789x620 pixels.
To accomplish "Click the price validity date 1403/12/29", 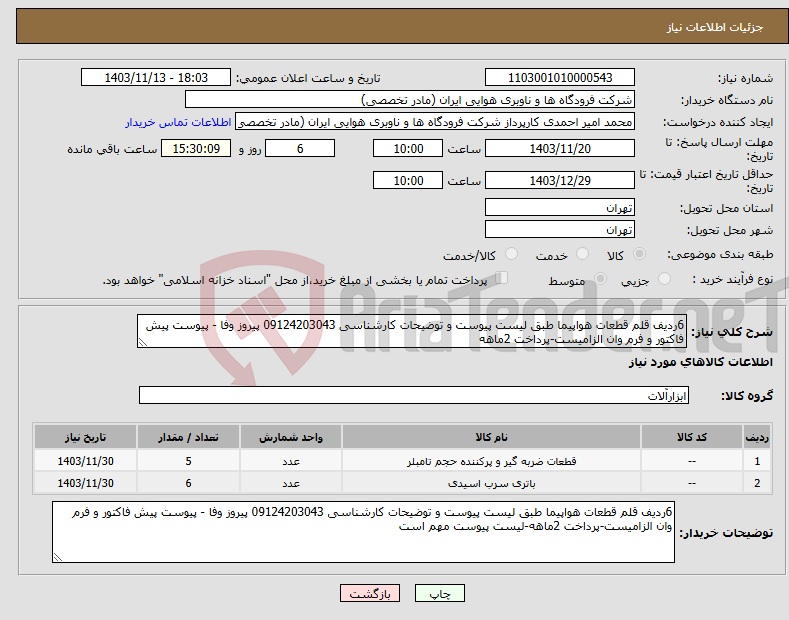I will coord(560,180).
